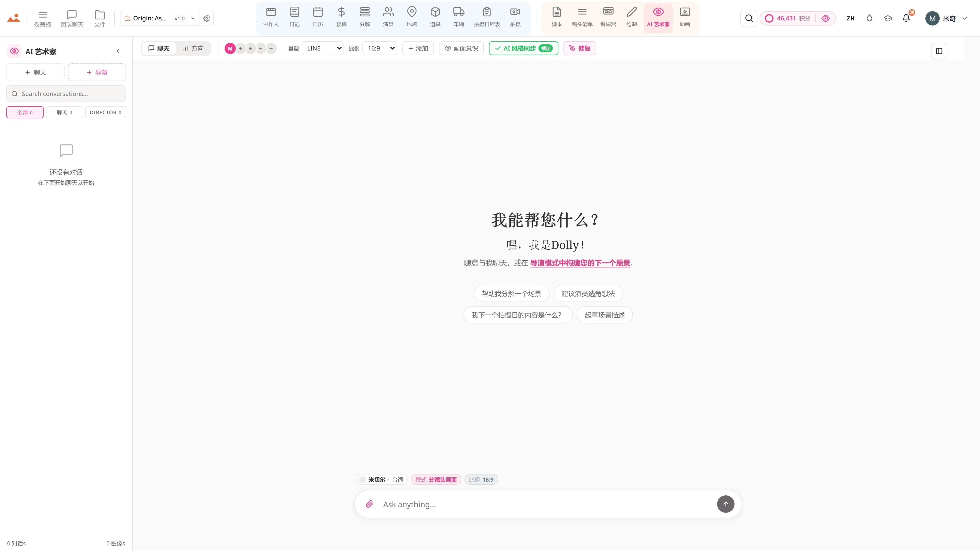Open the 文件 files section
The image size is (980, 551).
(100, 18)
